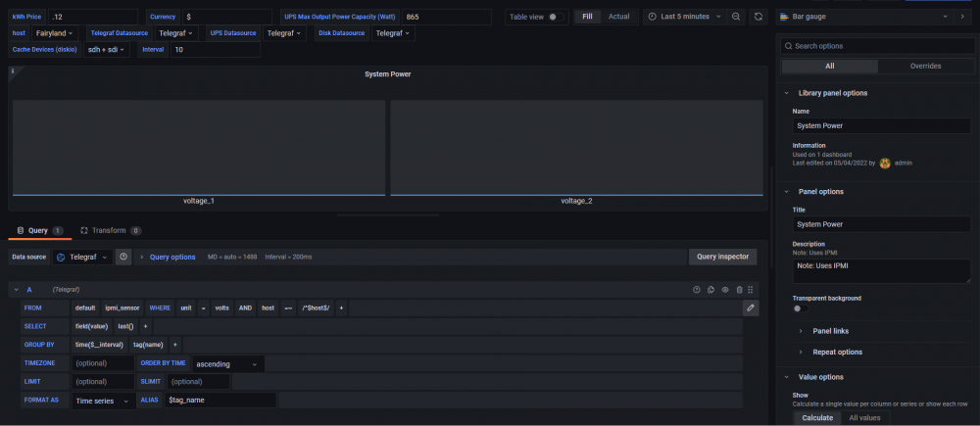Viewport: 980px width, 426px height.
Task: Turn on the Transparent background toggle
Action: [x=800, y=308]
